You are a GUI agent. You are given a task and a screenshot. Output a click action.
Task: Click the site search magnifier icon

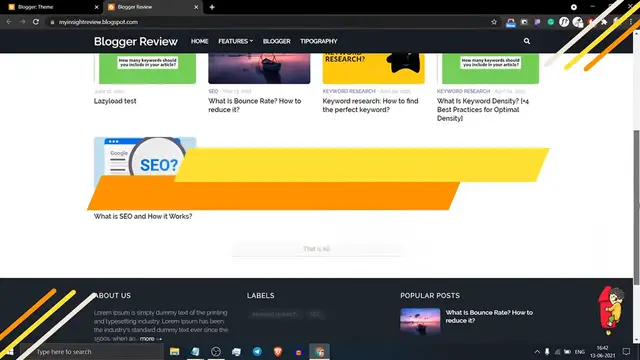click(527, 41)
